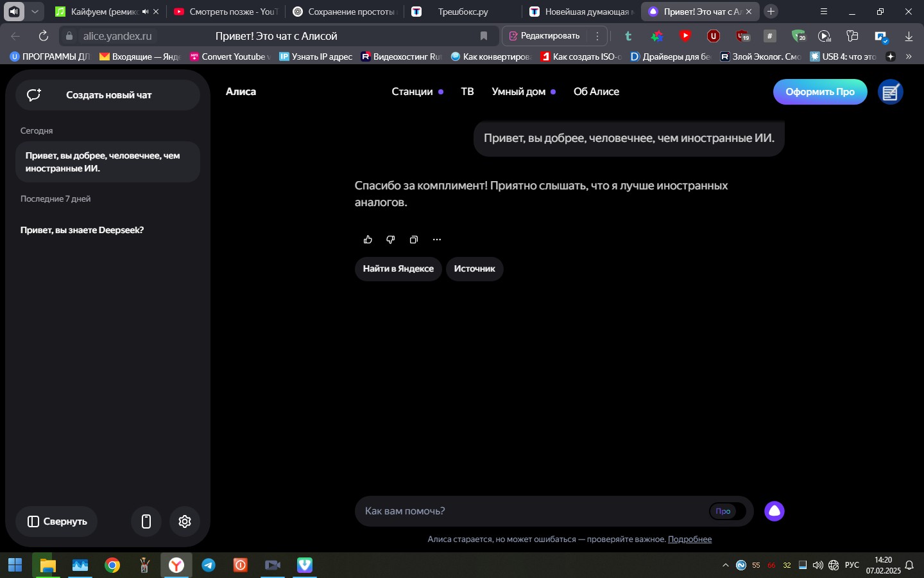Viewport: 924px width, 578px height.
Task: Open File Explorer from the taskbar
Action: 47,565
